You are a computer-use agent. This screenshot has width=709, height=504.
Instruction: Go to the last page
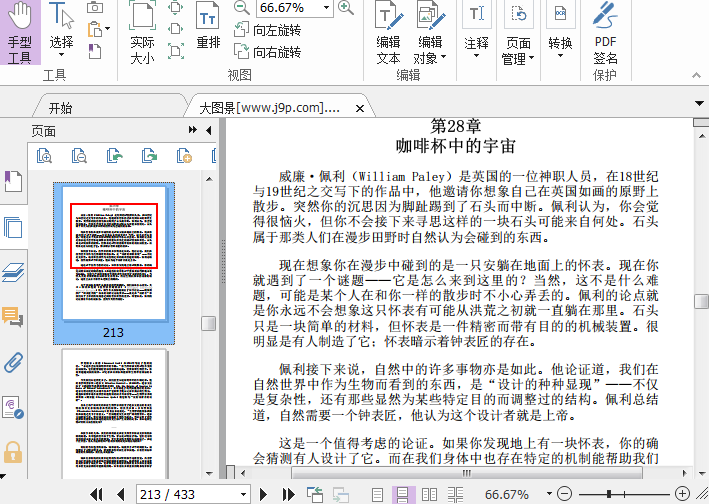pyautogui.click(x=288, y=495)
